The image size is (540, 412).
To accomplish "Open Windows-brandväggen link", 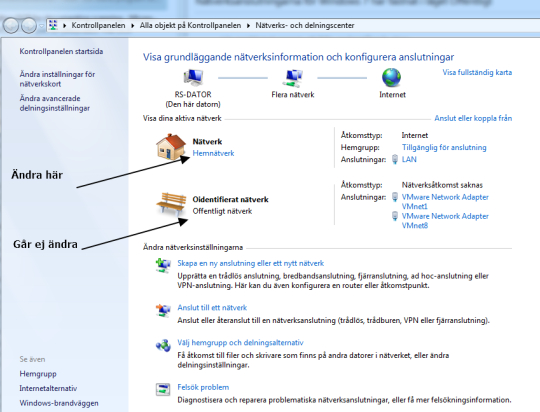I will click(x=59, y=403).
